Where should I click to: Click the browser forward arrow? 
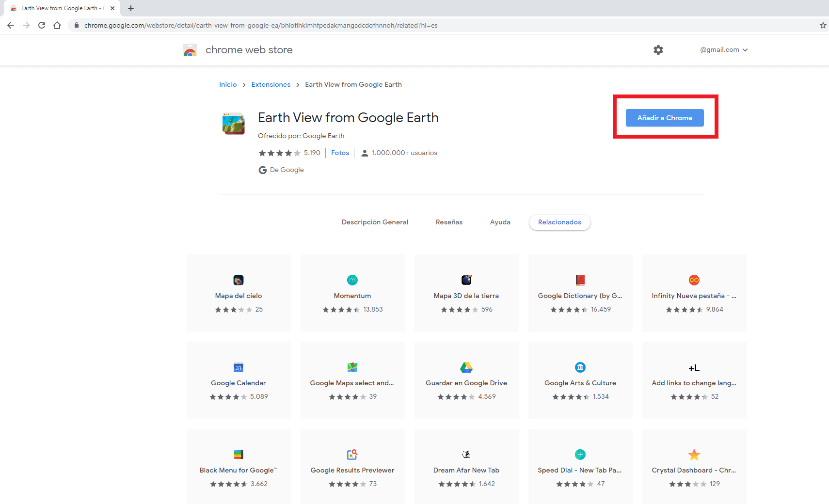coord(26,25)
